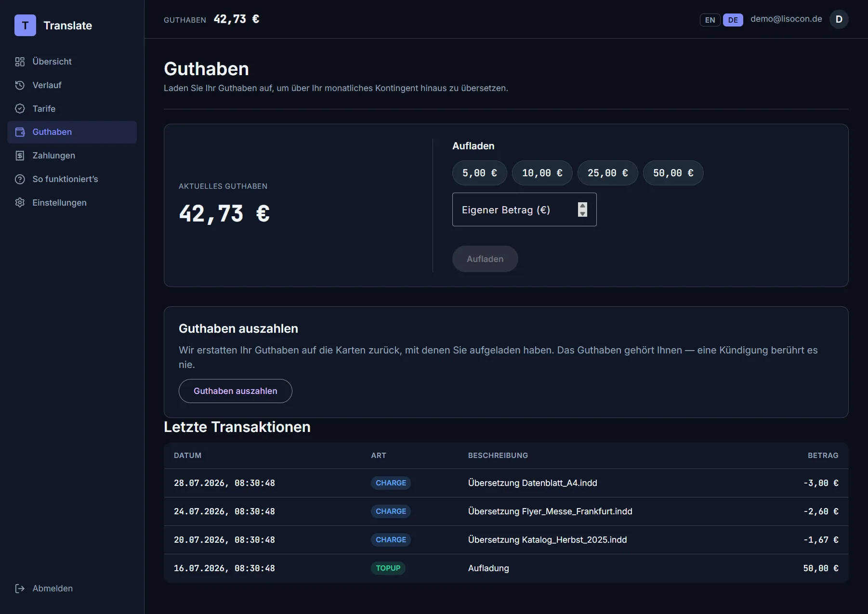Click the Einstellungen gear icon
The height and width of the screenshot is (614, 868).
(20, 203)
